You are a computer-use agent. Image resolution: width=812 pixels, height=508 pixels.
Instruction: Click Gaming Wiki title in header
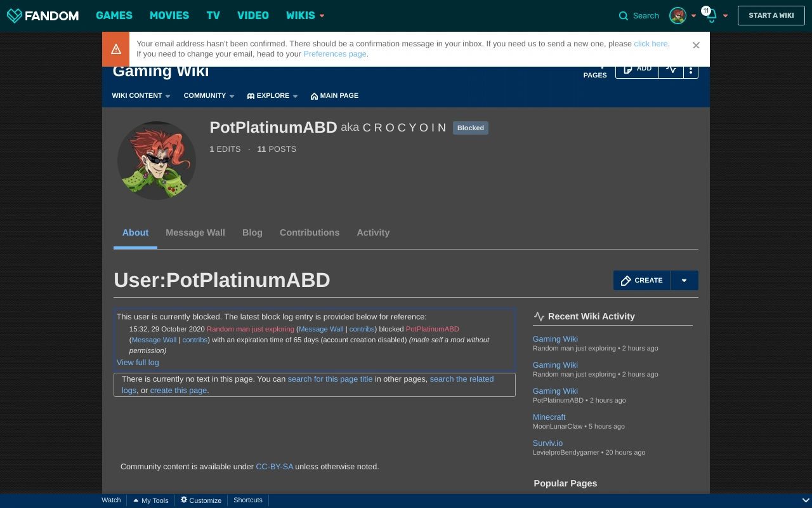click(x=160, y=71)
